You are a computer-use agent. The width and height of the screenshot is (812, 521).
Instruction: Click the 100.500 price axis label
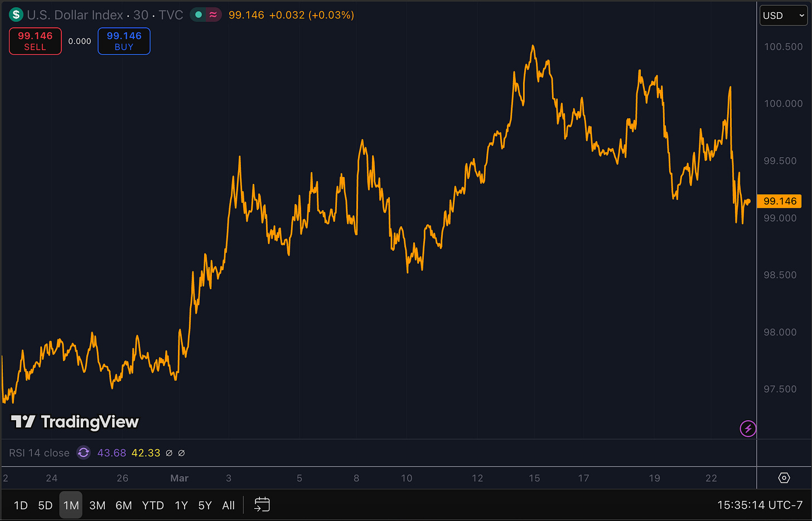tap(783, 47)
